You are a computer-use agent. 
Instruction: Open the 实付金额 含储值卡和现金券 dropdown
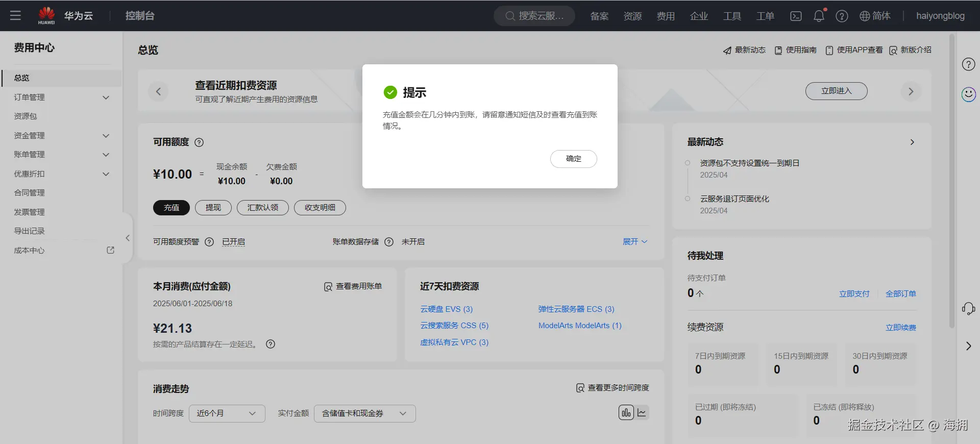364,413
